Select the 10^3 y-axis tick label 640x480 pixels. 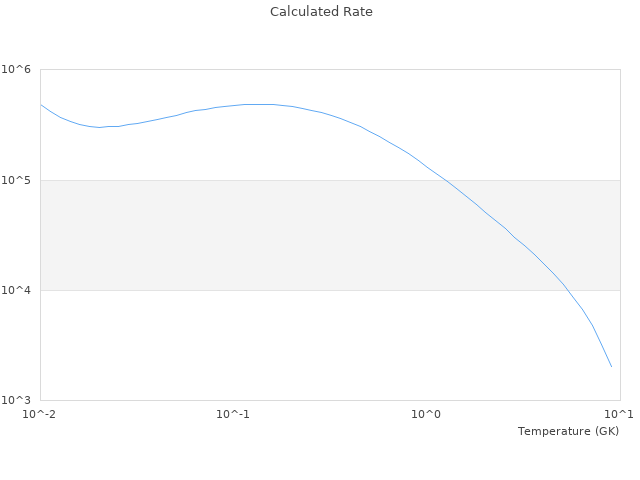coord(18,400)
